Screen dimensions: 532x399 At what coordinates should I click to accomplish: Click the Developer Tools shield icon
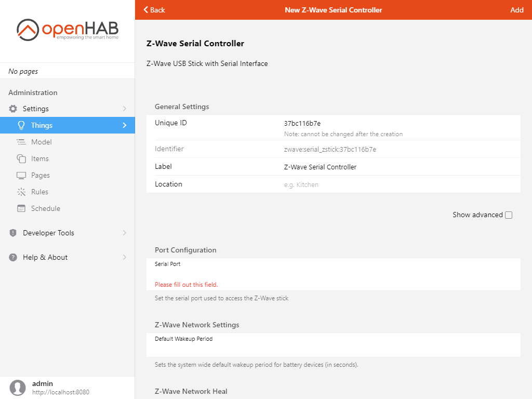(x=13, y=233)
